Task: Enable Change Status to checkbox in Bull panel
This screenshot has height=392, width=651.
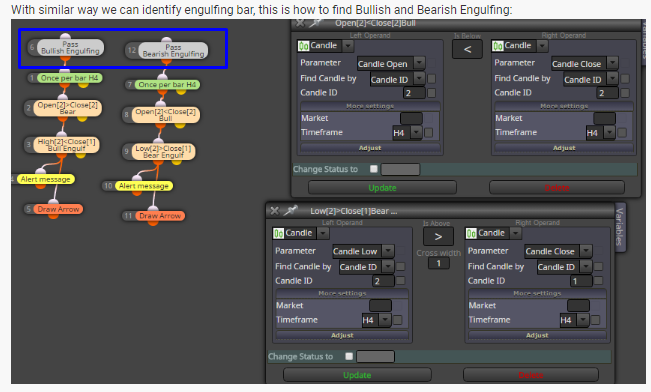Action: click(374, 169)
